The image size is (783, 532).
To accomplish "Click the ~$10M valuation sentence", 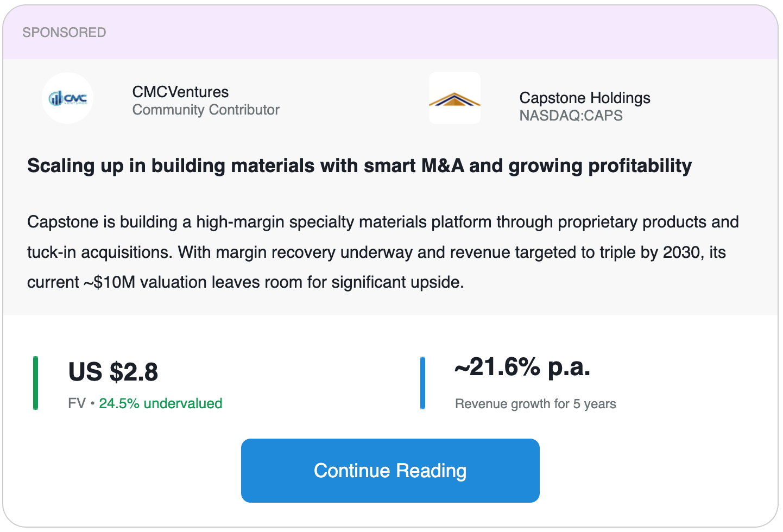I will (x=245, y=282).
